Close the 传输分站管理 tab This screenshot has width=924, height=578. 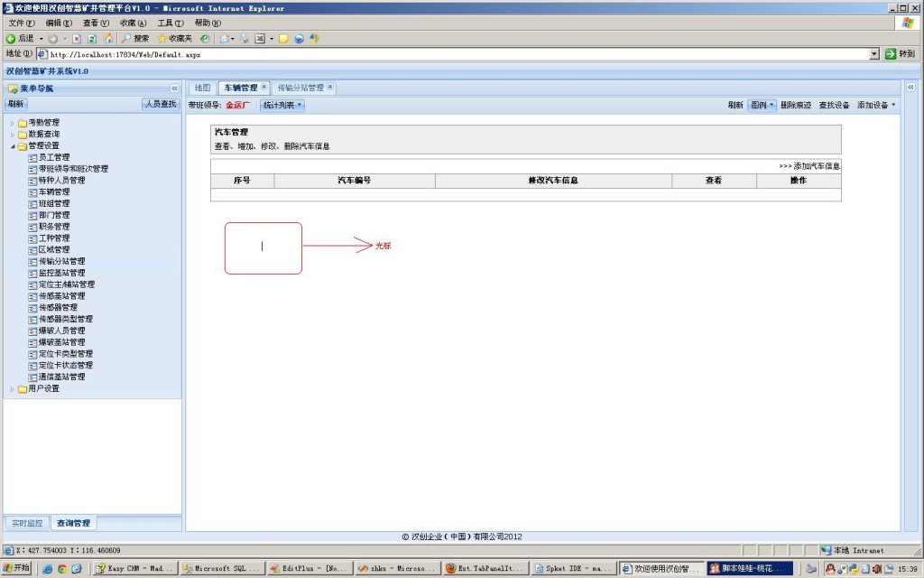click(x=330, y=87)
